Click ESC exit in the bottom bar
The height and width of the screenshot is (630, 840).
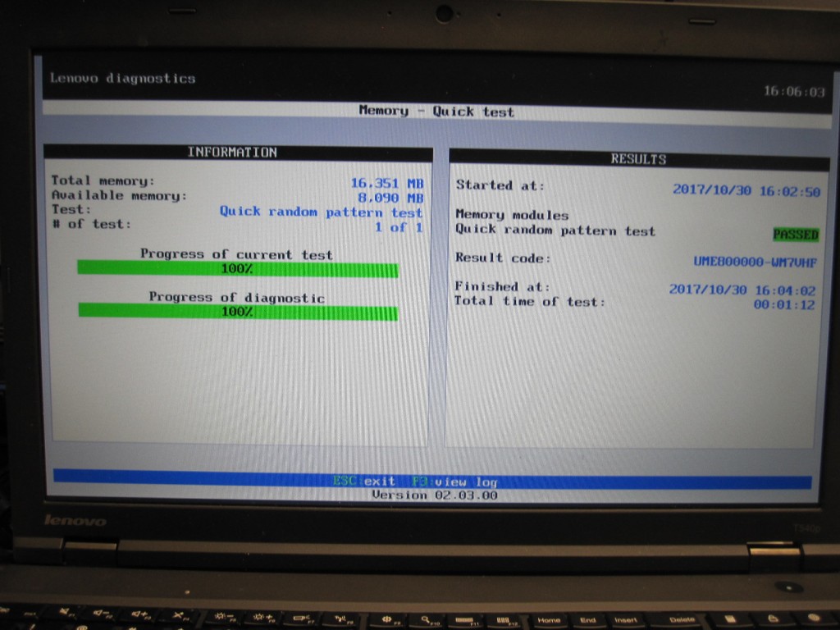[x=363, y=481]
